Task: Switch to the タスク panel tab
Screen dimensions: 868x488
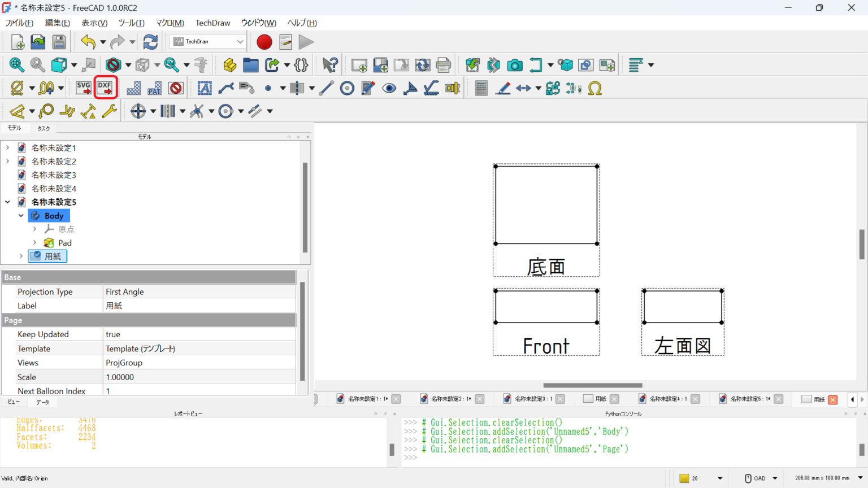Action: (x=44, y=128)
